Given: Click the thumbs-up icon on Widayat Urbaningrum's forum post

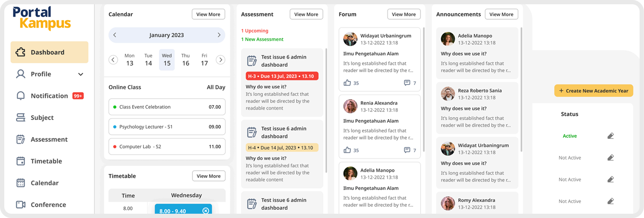Looking at the screenshot, I should (347, 83).
